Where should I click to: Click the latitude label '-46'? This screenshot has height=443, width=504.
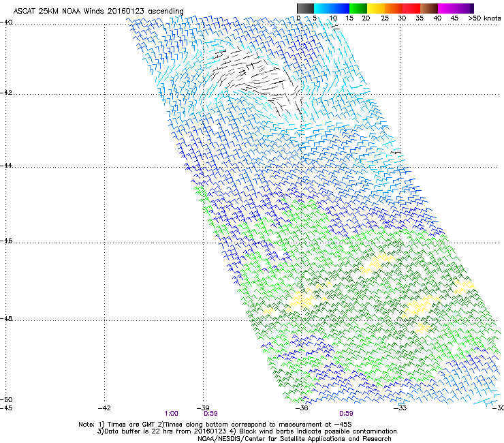(x=6, y=241)
